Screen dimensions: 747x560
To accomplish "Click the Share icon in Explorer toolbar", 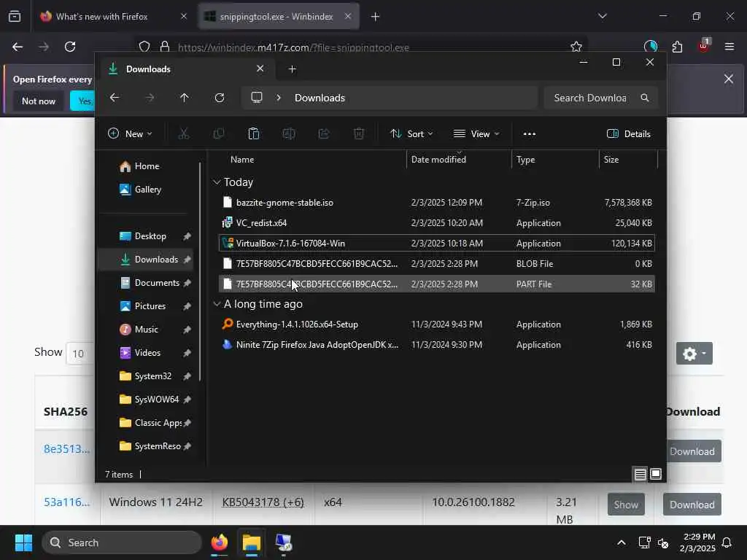I will click(x=324, y=134).
